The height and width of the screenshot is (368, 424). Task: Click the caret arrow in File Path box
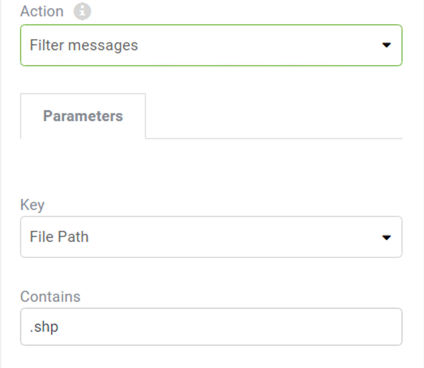(386, 237)
